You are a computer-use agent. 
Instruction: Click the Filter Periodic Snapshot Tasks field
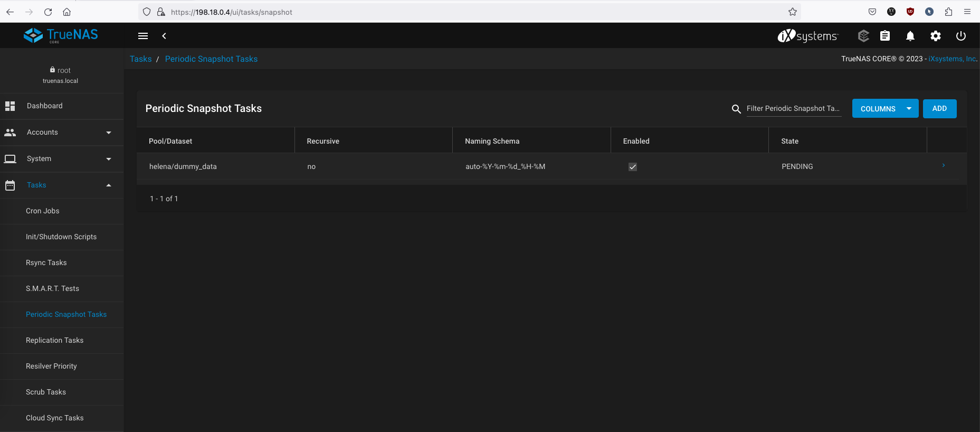click(x=793, y=109)
